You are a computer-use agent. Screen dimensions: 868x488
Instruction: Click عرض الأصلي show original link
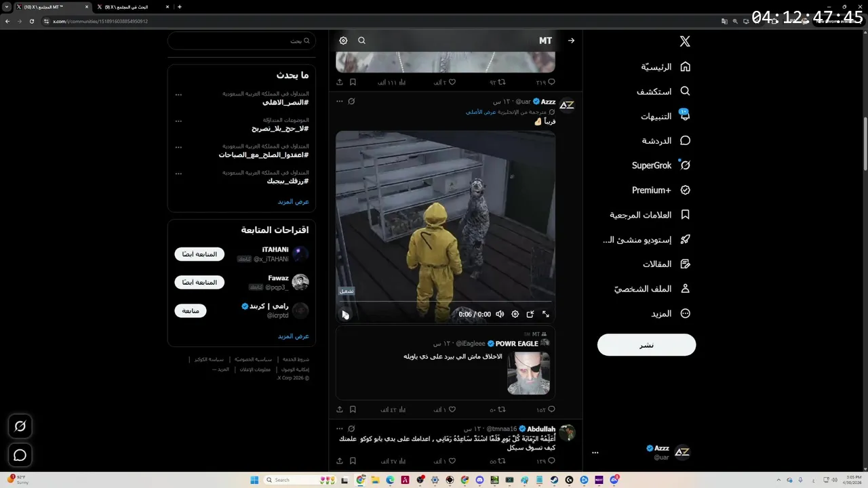[481, 112]
